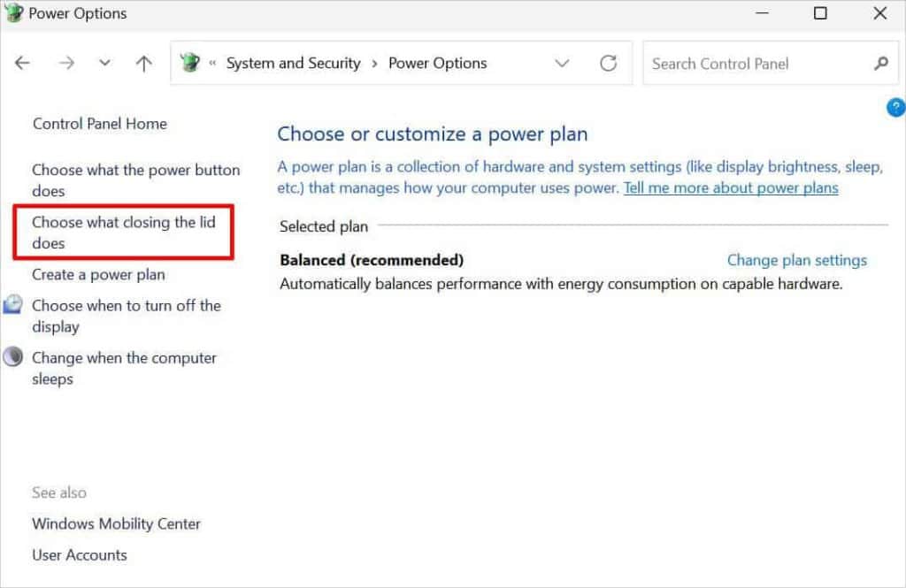Click the up-level arrow icon
Image resolution: width=906 pixels, height=588 pixels.
click(x=143, y=64)
